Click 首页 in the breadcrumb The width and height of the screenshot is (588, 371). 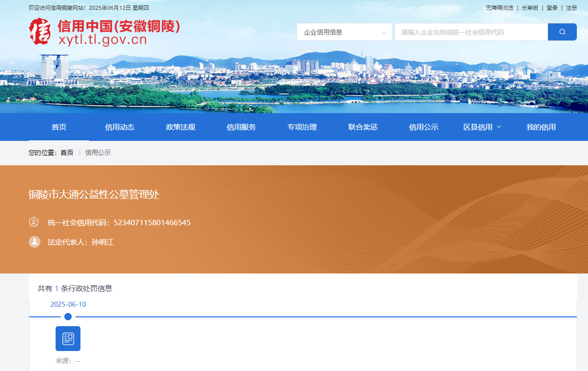click(x=67, y=153)
